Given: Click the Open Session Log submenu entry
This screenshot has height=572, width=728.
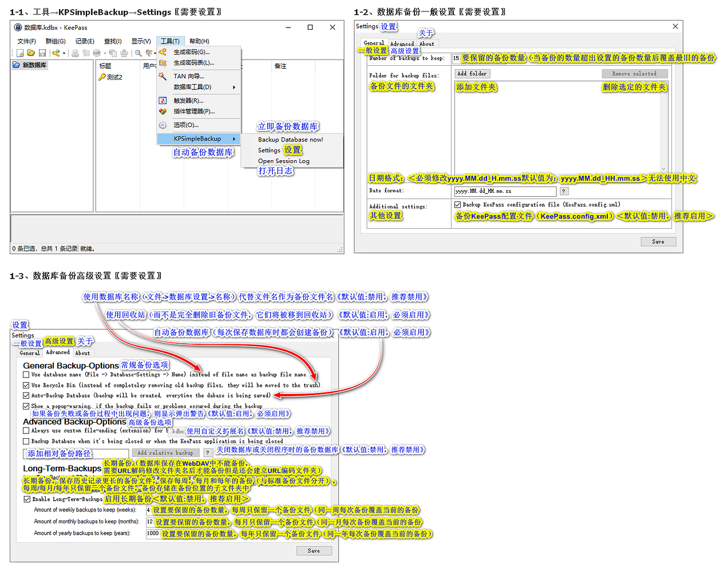Looking at the screenshot, I should (x=284, y=161).
